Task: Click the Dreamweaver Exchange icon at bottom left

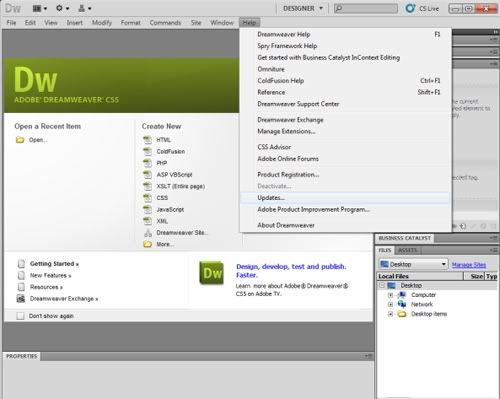Action: [x=21, y=299]
